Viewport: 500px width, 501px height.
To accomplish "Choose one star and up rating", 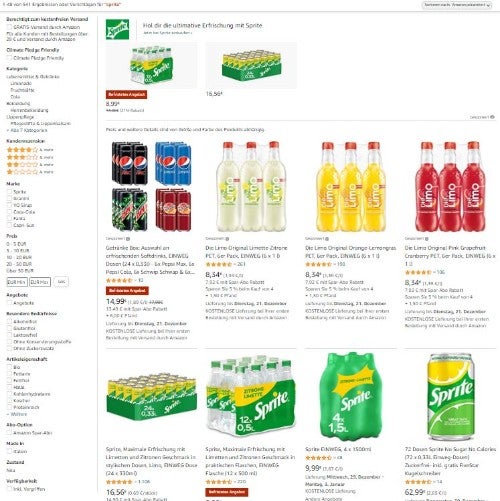I will pyautogui.click(x=30, y=172).
